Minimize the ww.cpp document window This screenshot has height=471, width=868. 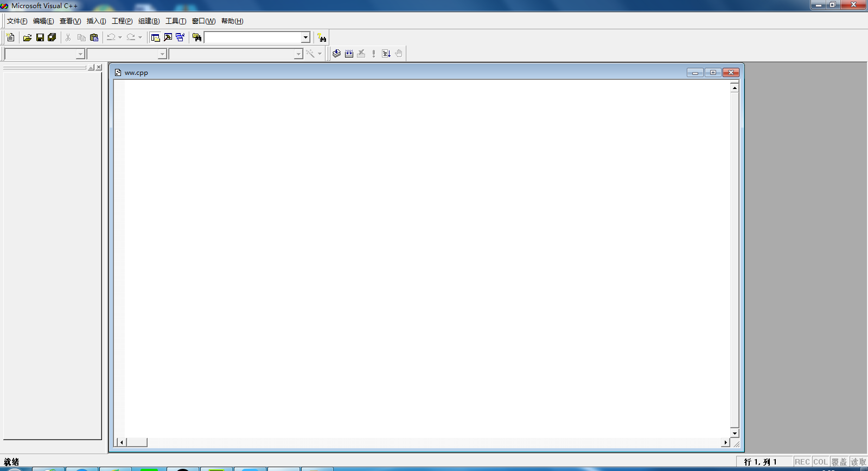tap(695, 73)
